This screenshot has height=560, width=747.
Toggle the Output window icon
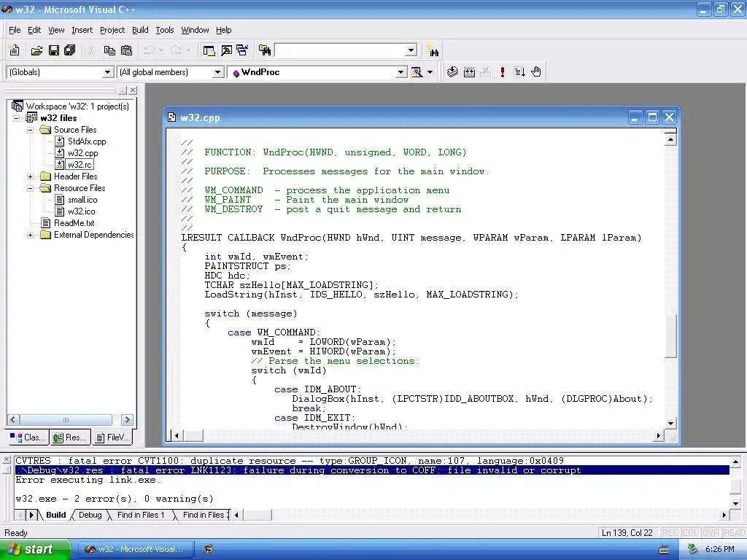226,50
